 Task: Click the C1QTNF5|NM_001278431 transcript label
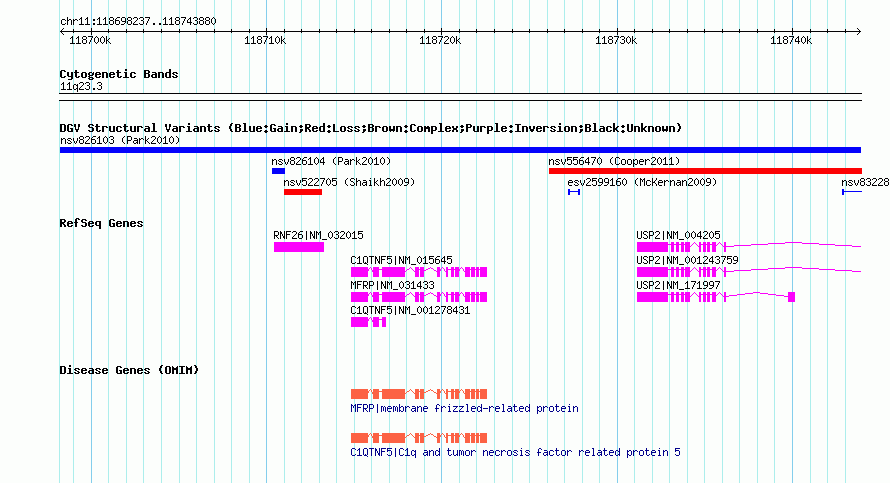point(410,310)
